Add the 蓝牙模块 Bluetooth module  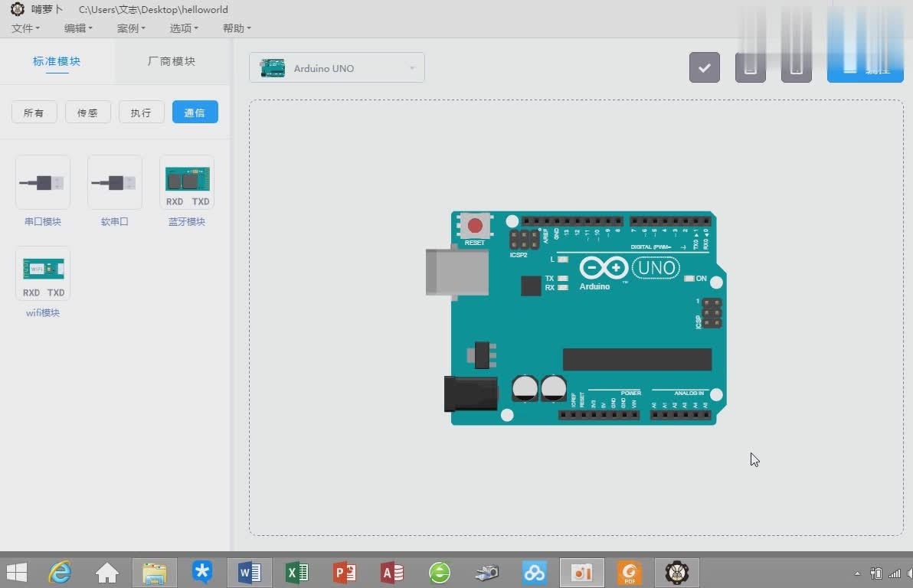(x=187, y=183)
